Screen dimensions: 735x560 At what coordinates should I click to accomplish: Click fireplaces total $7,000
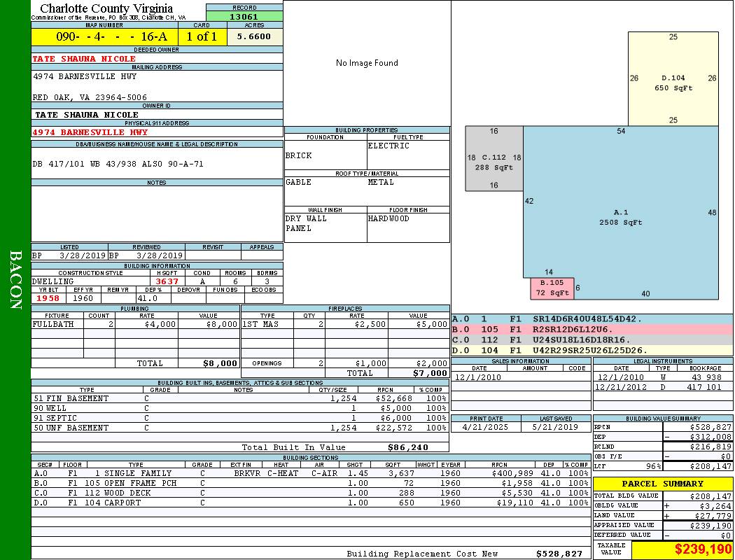pyautogui.click(x=430, y=373)
